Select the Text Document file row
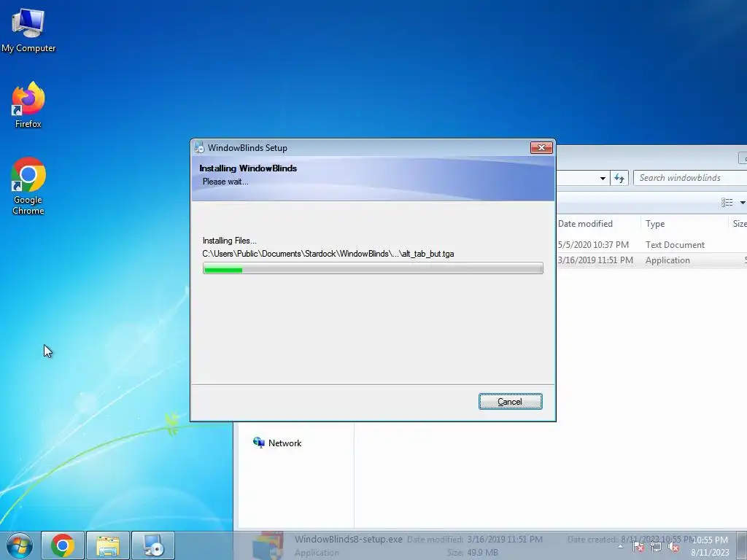This screenshot has height=560, width=747. tap(651, 245)
